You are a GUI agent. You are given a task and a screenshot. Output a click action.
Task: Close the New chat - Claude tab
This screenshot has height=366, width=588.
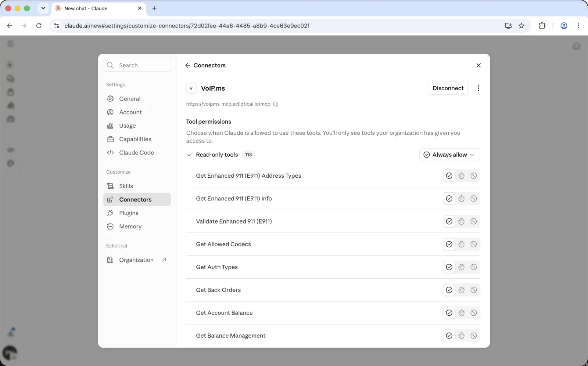139,8
